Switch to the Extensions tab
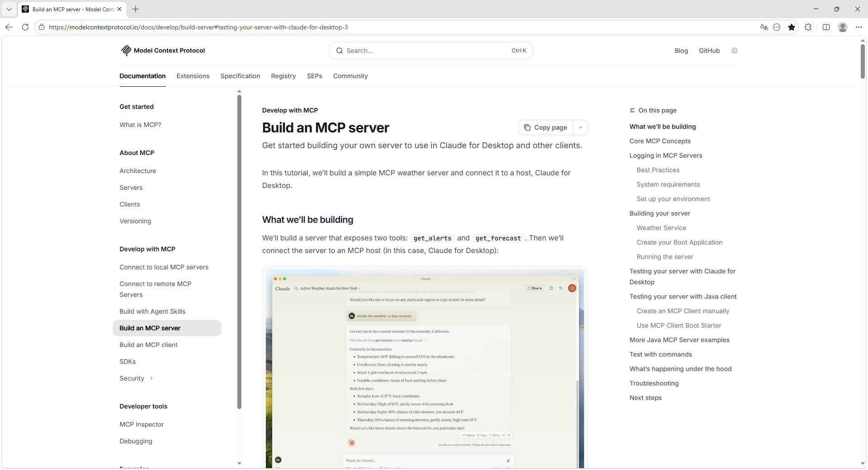Screen dimensions: 868x470 pyautogui.click(x=193, y=76)
